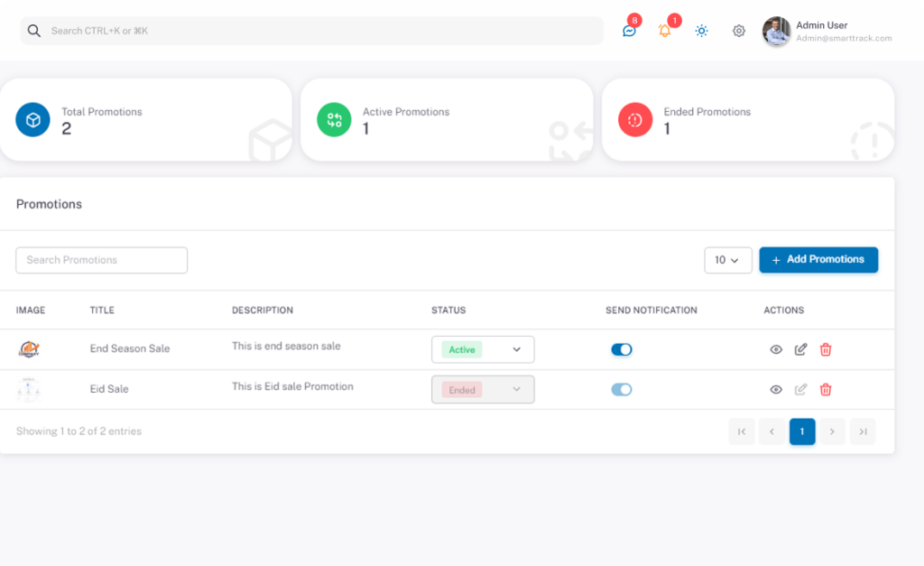Expand the 10 entries-per-page dropdown

point(727,260)
